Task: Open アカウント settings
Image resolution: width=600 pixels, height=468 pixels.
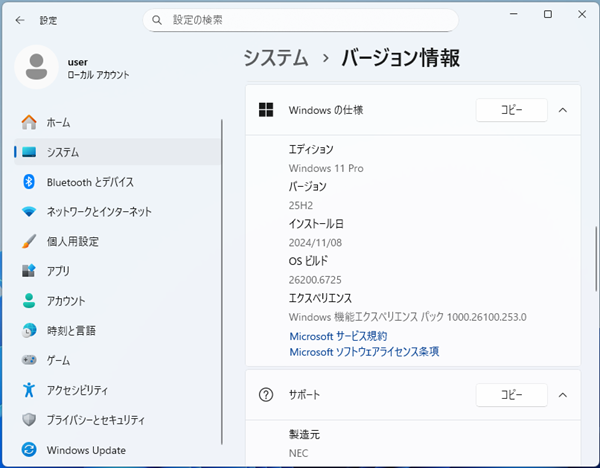Action: click(117, 300)
